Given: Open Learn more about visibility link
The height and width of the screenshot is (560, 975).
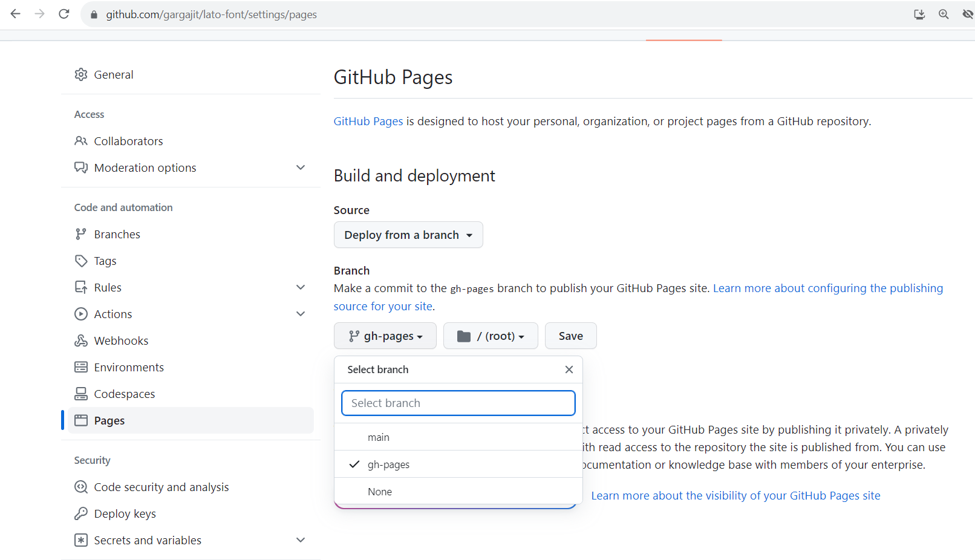Looking at the screenshot, I should [735, 495].
